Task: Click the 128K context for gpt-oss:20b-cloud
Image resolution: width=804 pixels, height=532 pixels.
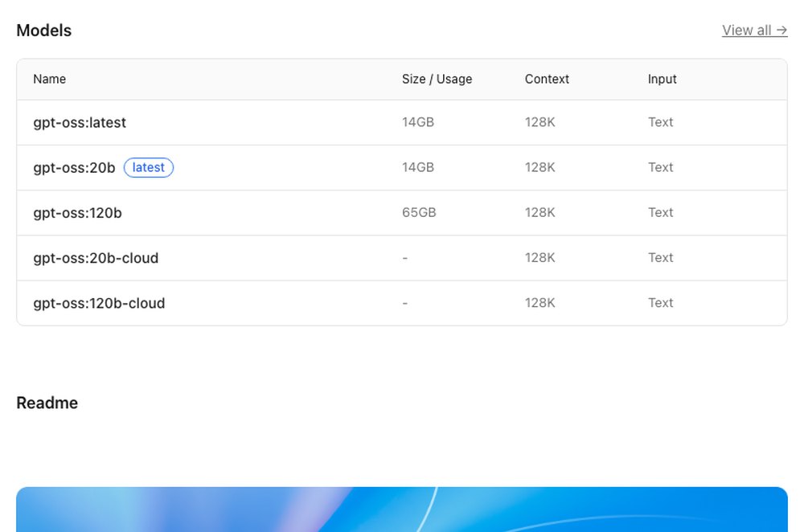Action: pyautogui.click(x=540, y=258)
